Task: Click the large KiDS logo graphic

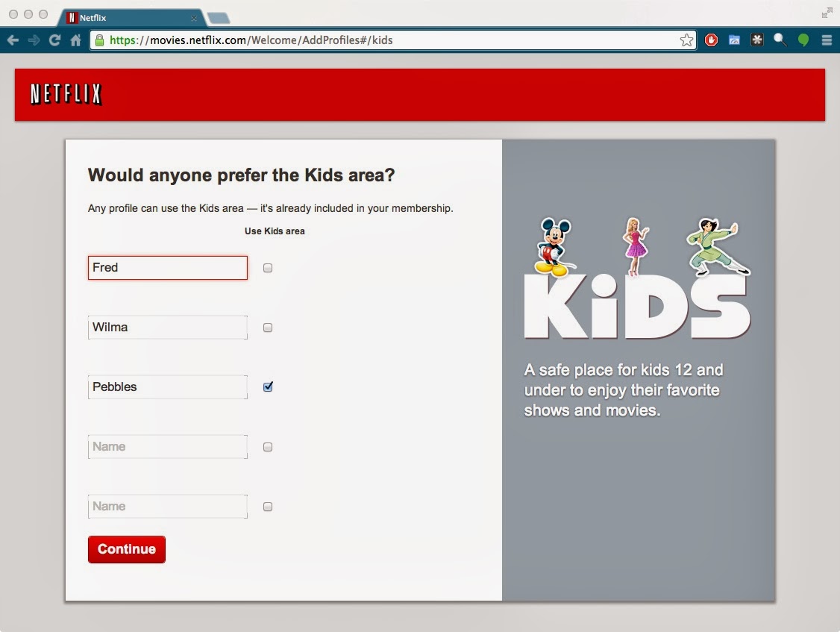Action: [x=638, y=307]
